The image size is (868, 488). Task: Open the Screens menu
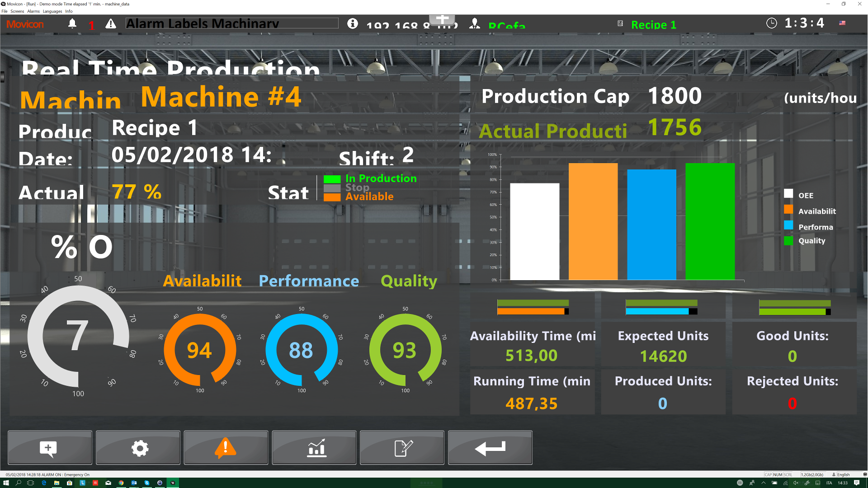pyautogui.click(x=17, y=11)
